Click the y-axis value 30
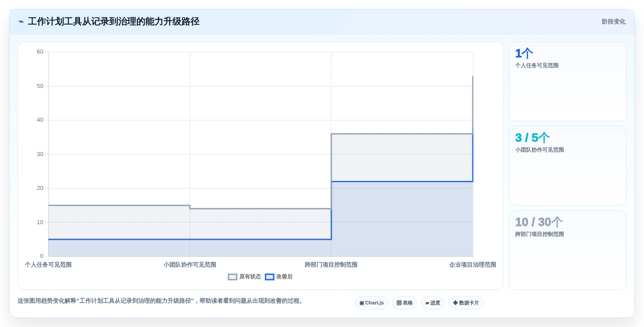The width and height of the screenshot is (644, 327). (x=40, y=154)
